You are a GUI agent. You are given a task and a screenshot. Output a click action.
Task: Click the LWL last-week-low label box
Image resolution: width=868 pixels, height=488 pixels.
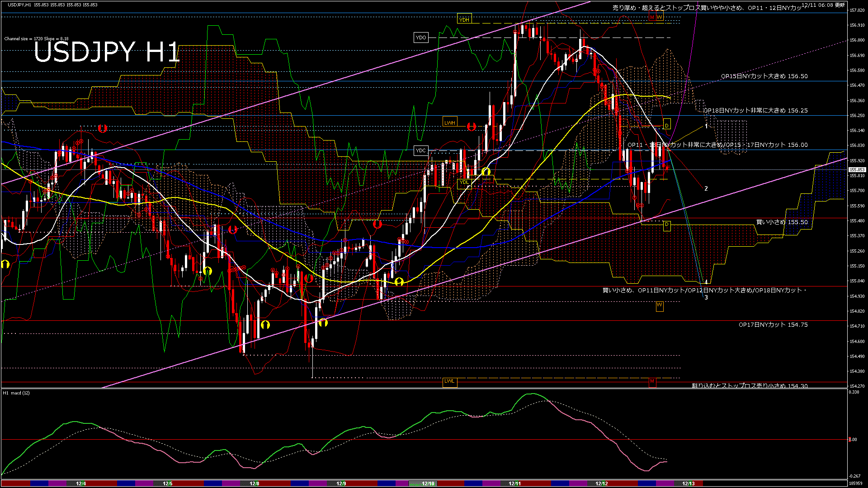pyautogui.click(x=450, y=382)
